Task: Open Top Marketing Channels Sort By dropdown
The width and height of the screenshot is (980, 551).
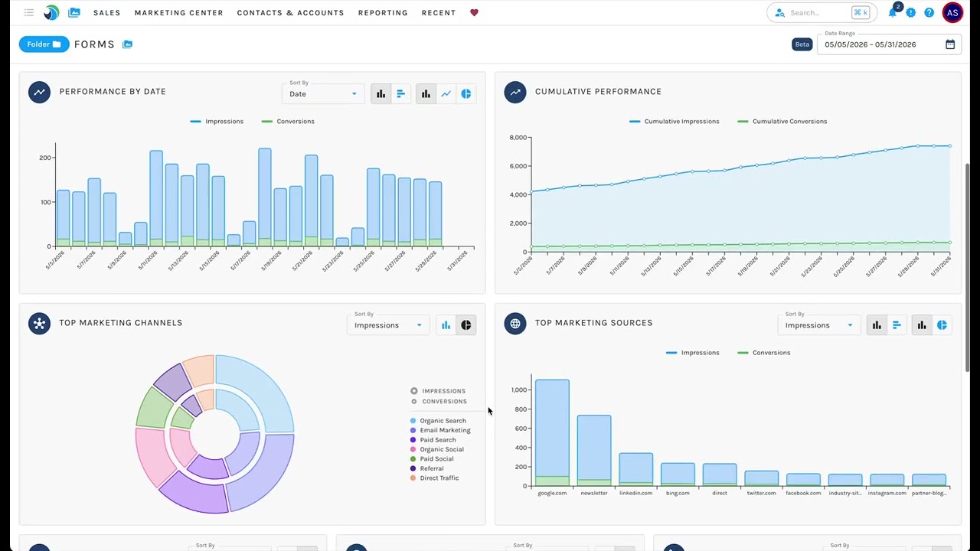Action: coord(387,325)
